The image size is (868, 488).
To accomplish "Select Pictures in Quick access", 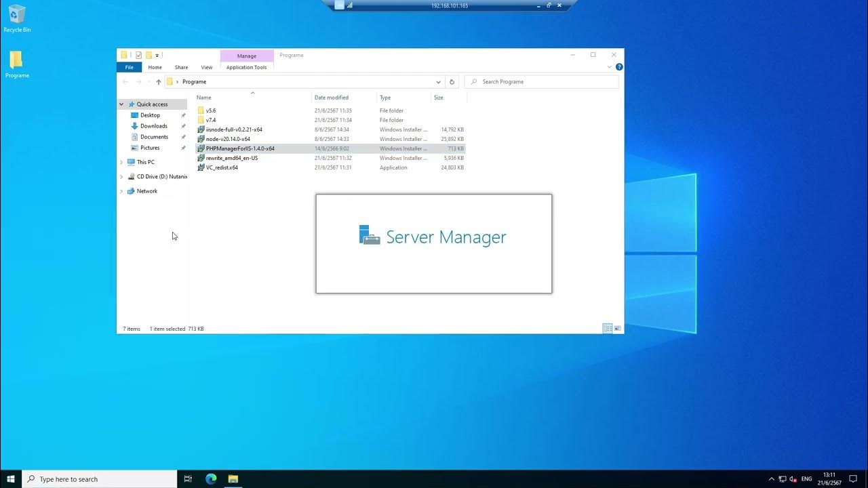I will (150, 148).
